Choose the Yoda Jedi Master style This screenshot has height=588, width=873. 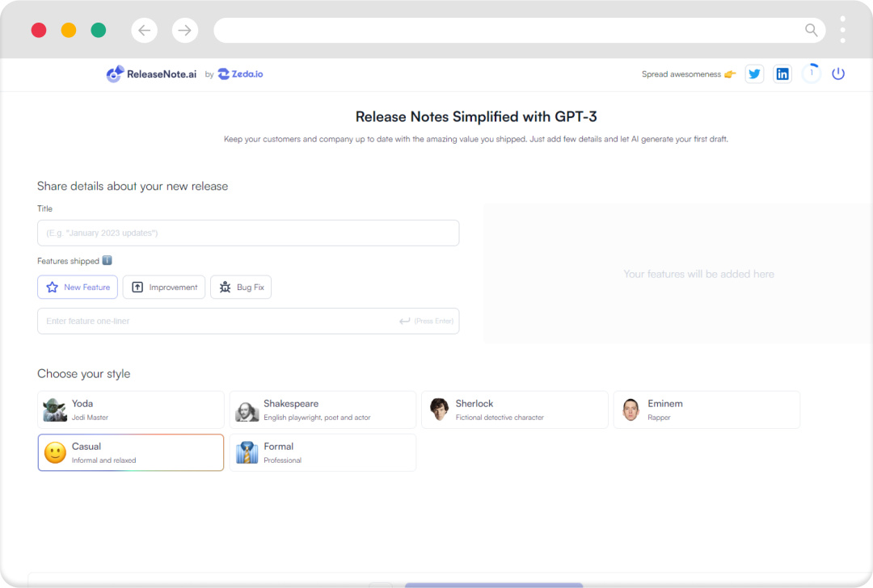(x=131, y=410)
